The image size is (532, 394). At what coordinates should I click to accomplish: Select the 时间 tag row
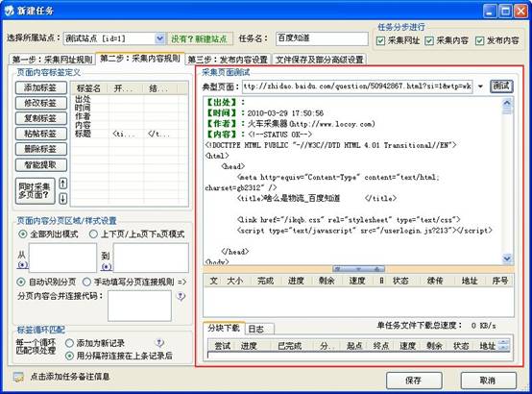(x=129, y=108)
